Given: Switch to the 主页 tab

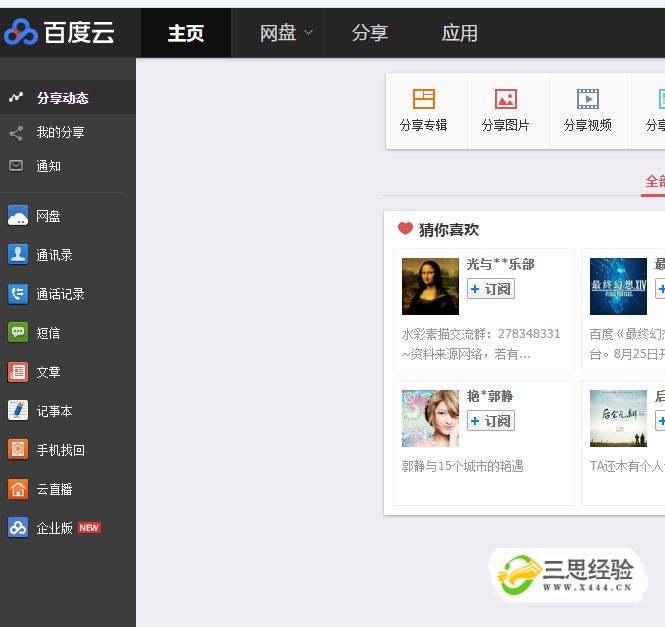Looking at the screenshot, I should [186, 33].
